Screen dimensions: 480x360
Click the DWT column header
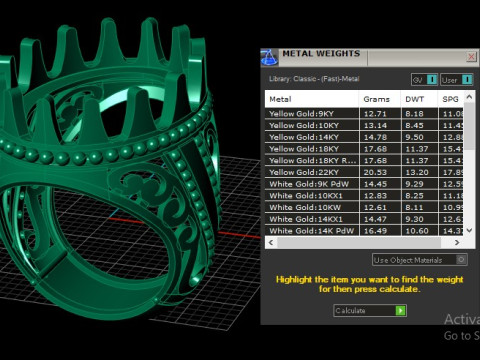[419, 99]
